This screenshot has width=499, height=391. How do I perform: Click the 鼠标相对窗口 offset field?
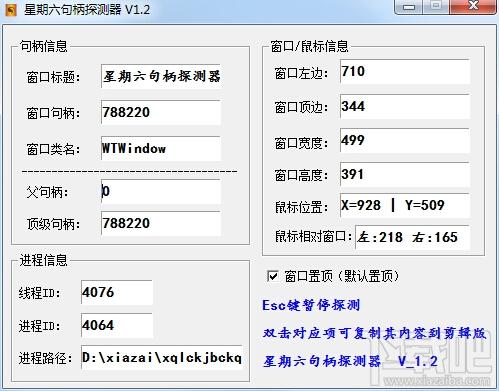tap(413, 237)
